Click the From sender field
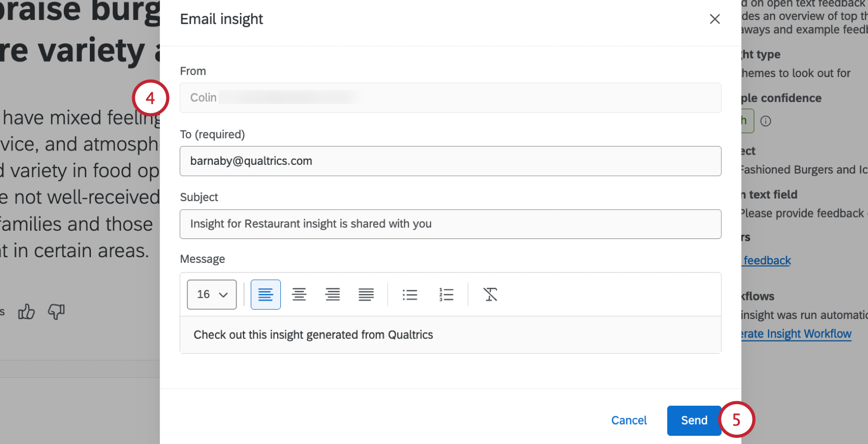This screenshot has width=868, height=444. click(450, 97)
